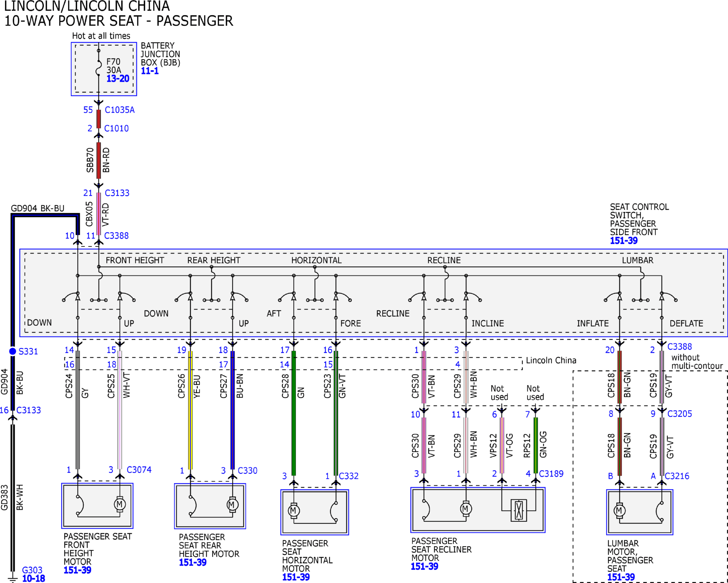728x583 pixels.
Task: Click the F70 30A fuse symbol
Action: point(98,68)
